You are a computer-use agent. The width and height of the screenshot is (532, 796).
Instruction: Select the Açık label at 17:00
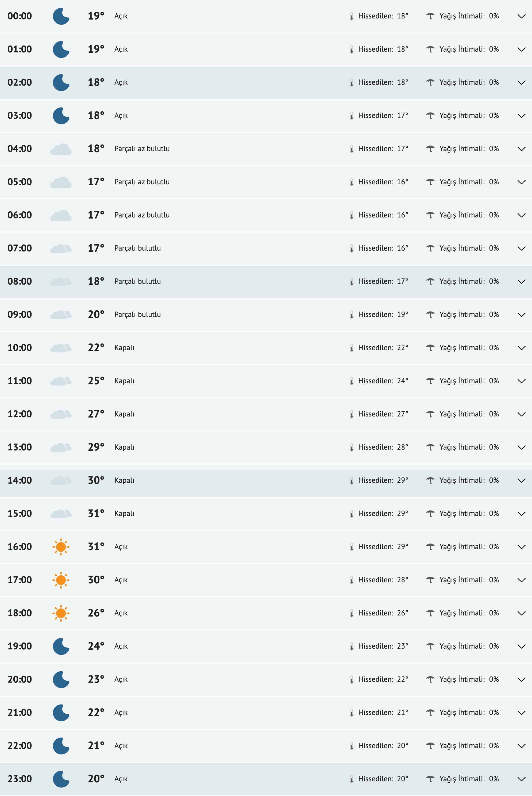pos(121,580)
